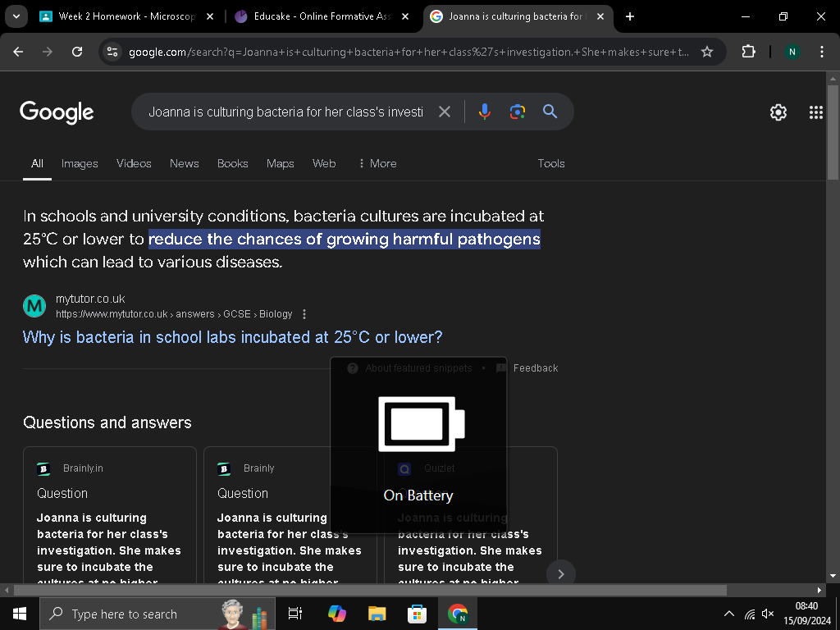Image resolution: width=840 pixels, height=630 pixels.
Task: Open the Brainly question card
Action: click(x=290, y=514)
